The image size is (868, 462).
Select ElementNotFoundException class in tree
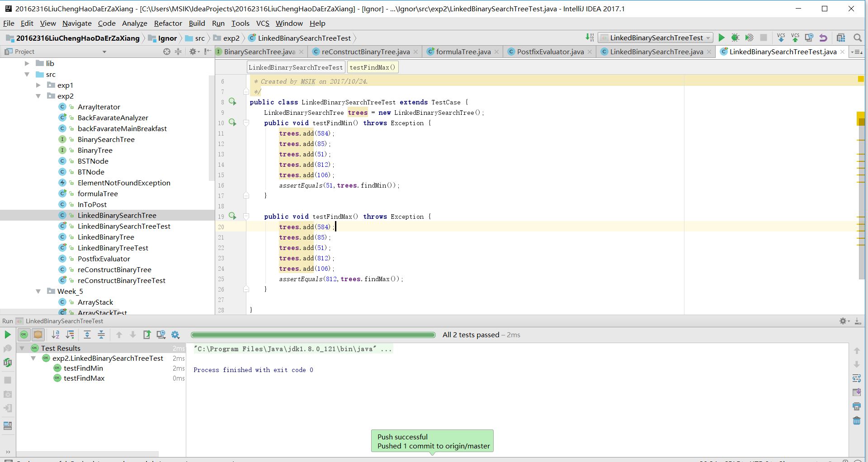124,183
